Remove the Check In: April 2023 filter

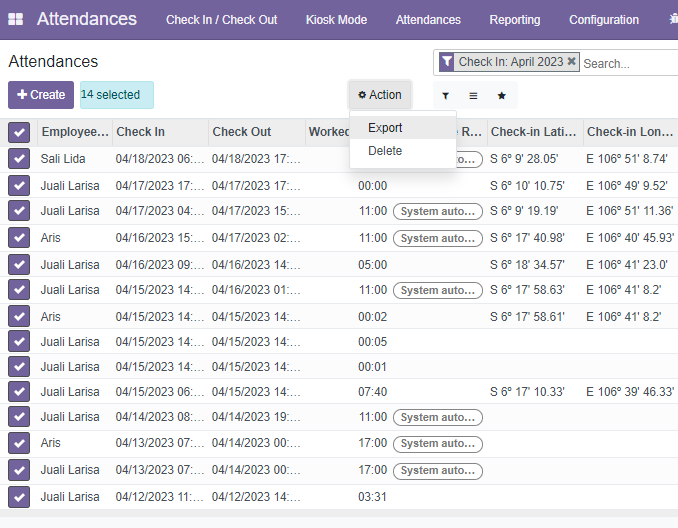(x=571, y=61)
